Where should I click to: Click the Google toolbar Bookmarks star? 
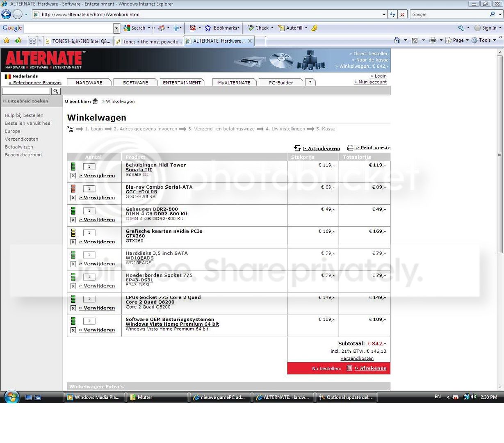point(208,28)
